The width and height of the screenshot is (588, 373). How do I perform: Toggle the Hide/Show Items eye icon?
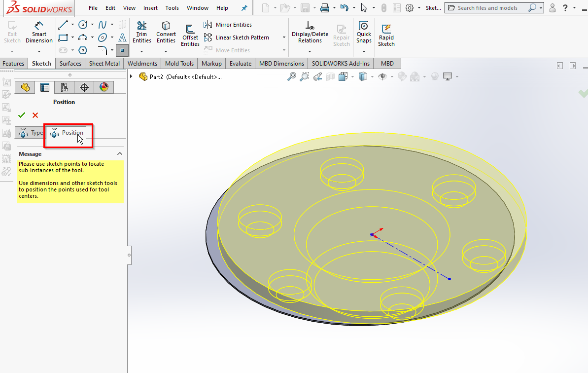click(x=382, y=76)
